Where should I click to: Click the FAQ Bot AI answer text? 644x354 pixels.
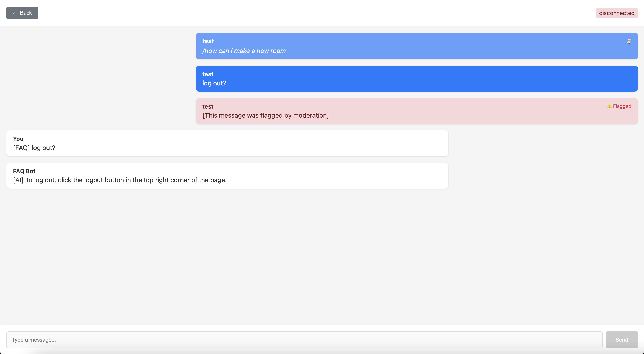[120, 180]
